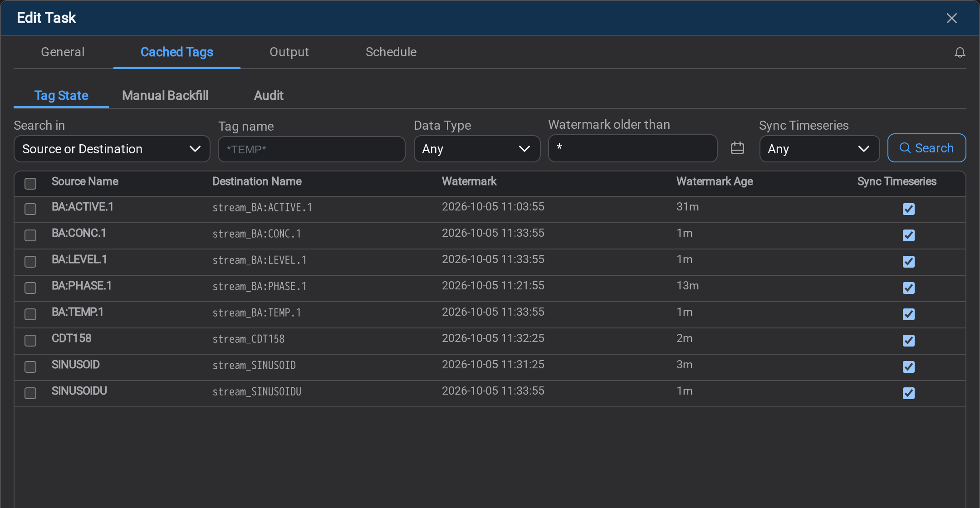
Task: Sort by Watermark Age column header
Action: coord(715,181)
